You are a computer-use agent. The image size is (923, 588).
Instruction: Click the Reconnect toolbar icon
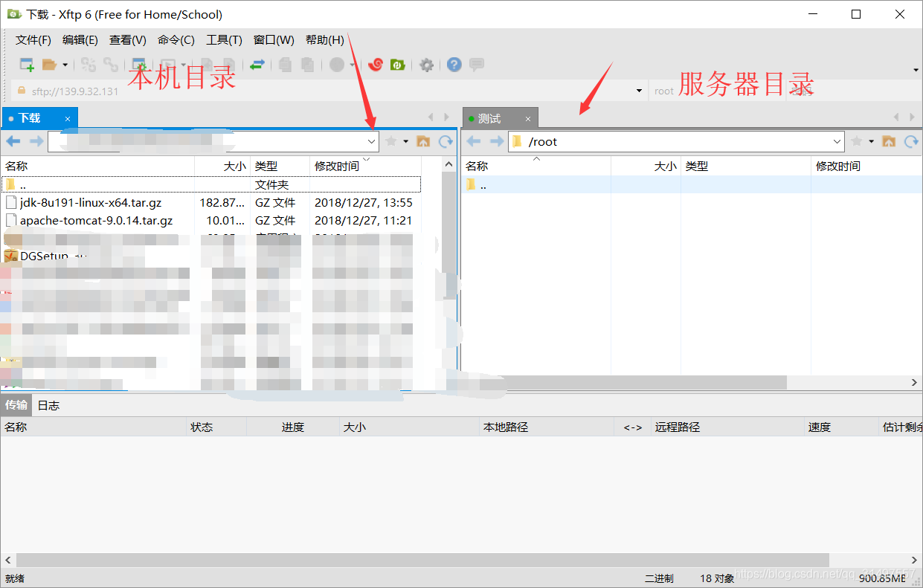[89, 65]
